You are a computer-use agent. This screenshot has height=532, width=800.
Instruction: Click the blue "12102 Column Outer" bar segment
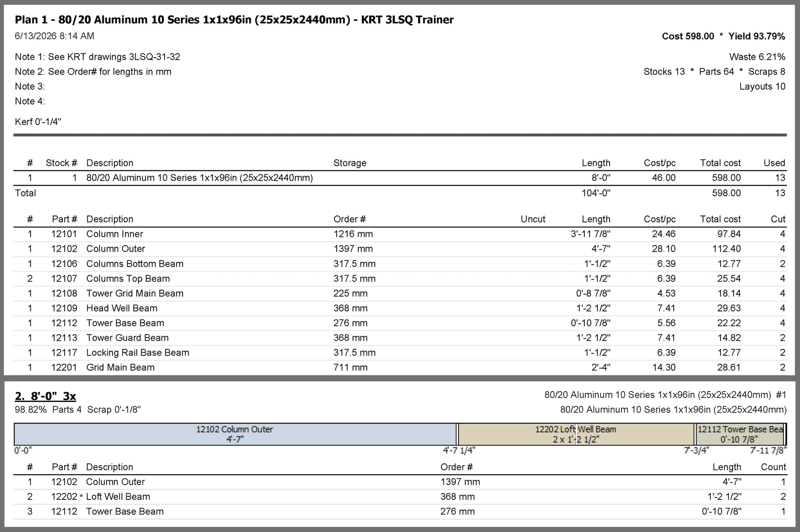click(235, 434)
